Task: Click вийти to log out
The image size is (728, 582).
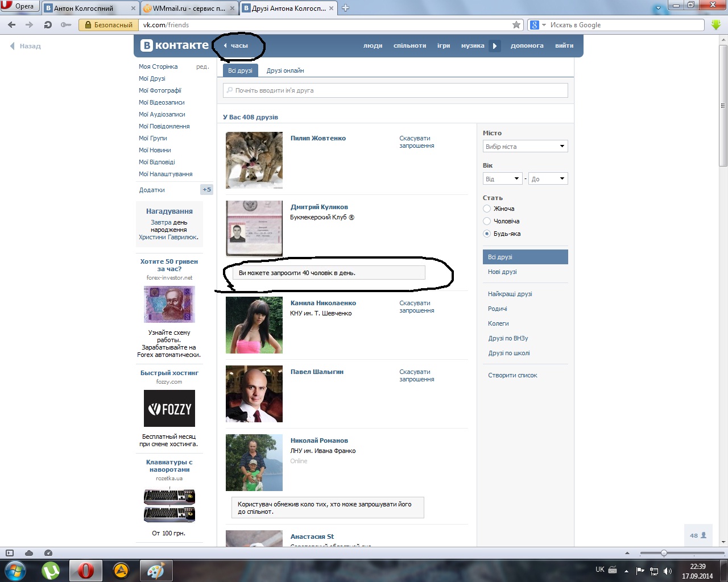Action: (x=564, y=45)
